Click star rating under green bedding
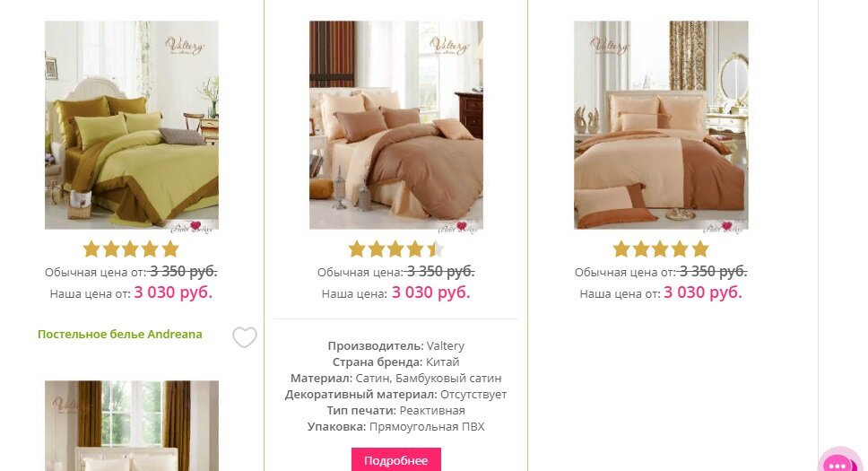The image size is (868, 471). coord(131,249)
